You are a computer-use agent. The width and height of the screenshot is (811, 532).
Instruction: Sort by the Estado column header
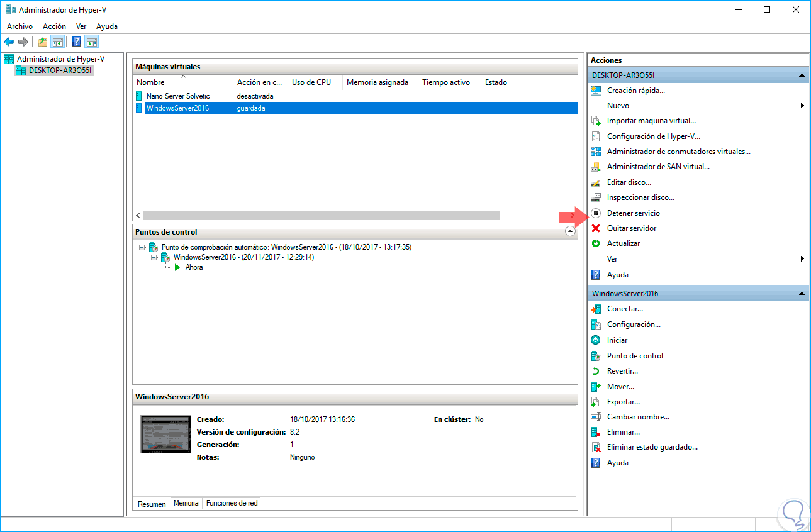(529, 82)
